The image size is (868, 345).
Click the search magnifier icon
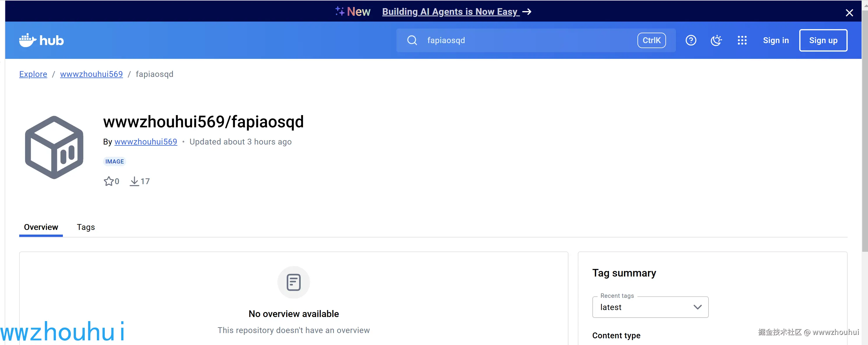tap(412, 41)
